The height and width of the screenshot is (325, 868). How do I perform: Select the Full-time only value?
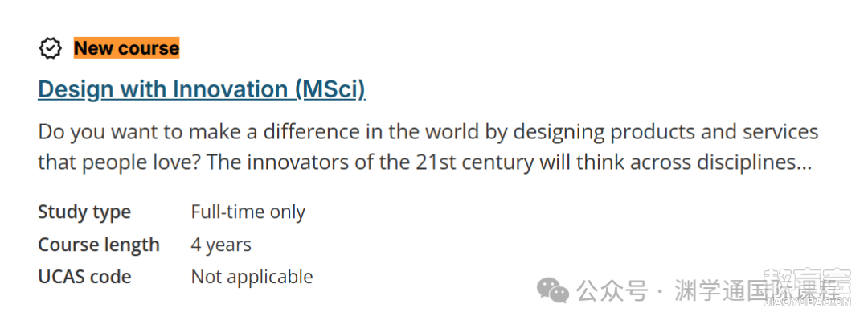[x=248, y=212]
